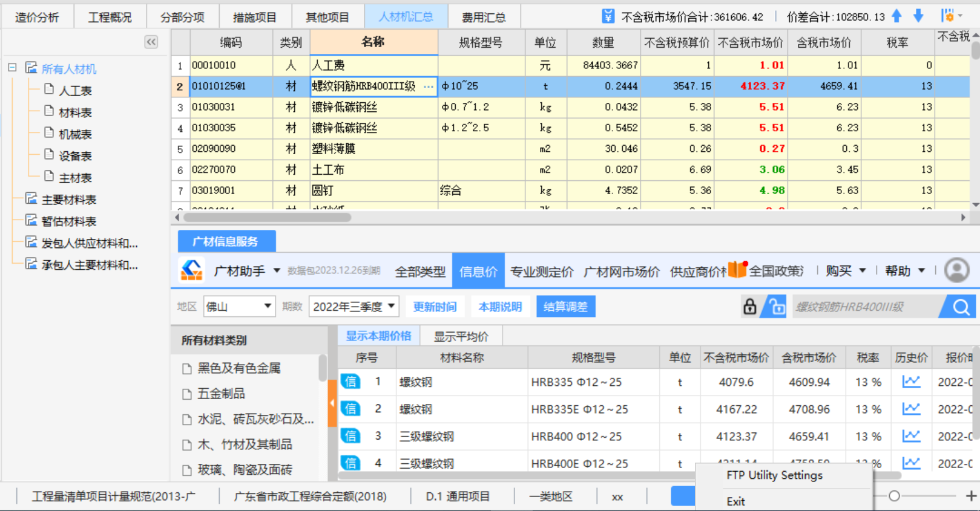Click the 信 icon for HRB335 row
Screen dimensions: 980x511
[x=350, y=382]
